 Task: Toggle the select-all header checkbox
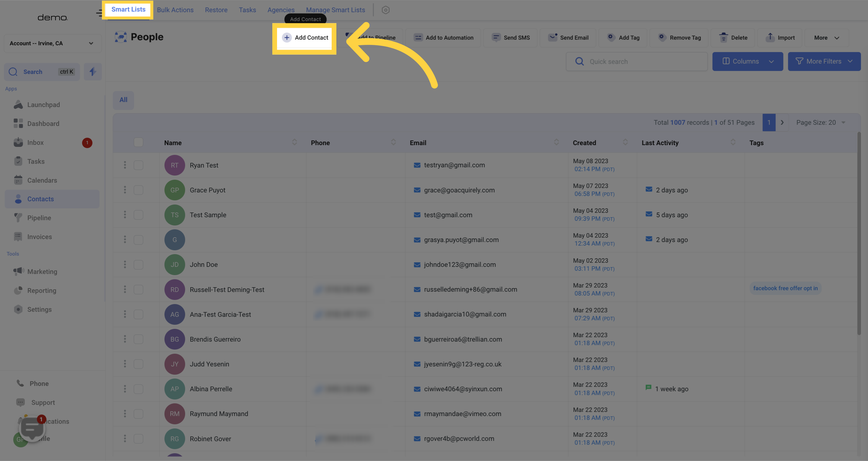139,142
